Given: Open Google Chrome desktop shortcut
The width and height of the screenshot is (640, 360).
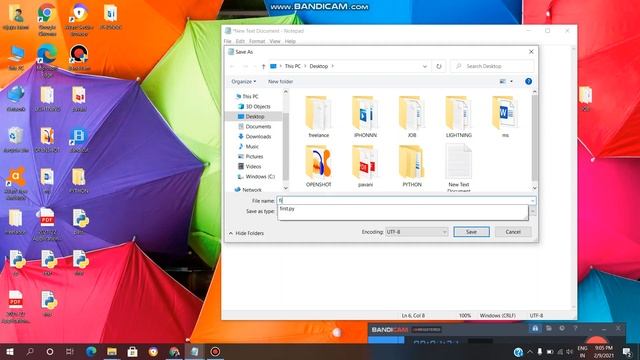Looking at the screenshot, I should click(47, 19).
